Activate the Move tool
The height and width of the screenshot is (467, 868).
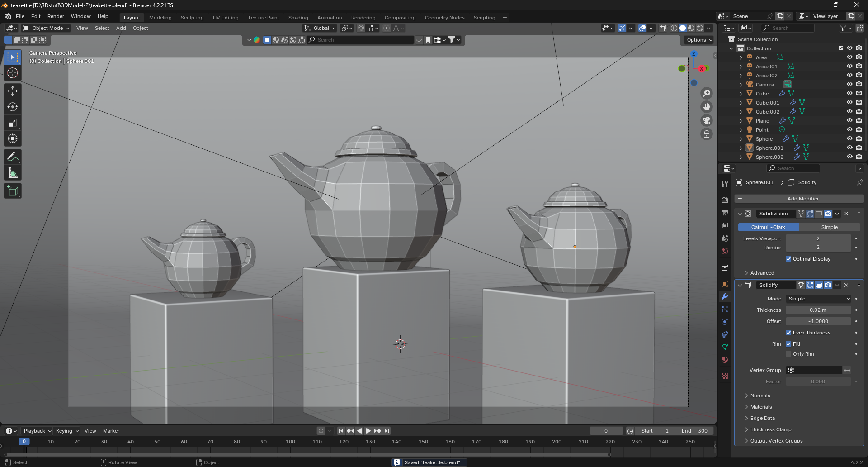point(13,91)
